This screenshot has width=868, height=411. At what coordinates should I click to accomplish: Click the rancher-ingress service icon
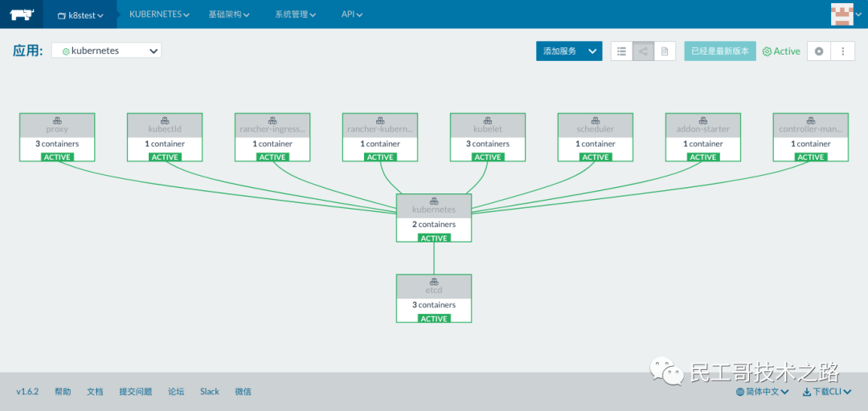tap(272, 120)
